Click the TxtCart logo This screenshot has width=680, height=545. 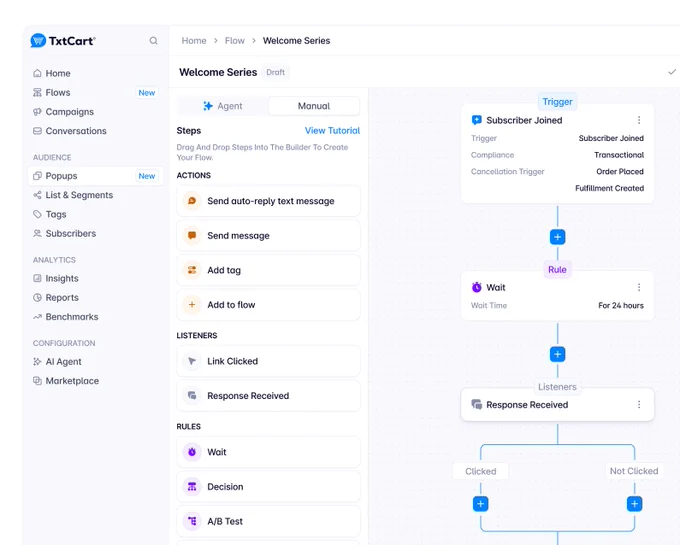tap(63, 41)
